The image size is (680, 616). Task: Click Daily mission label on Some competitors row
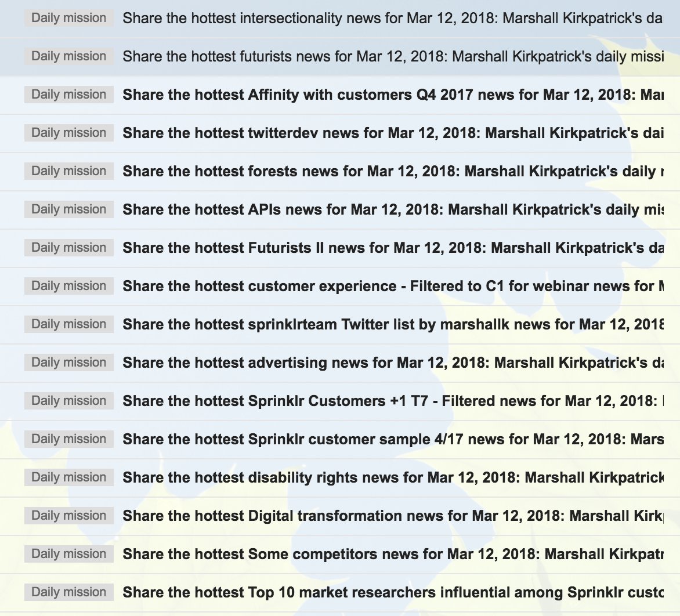[x=69, y=554]
